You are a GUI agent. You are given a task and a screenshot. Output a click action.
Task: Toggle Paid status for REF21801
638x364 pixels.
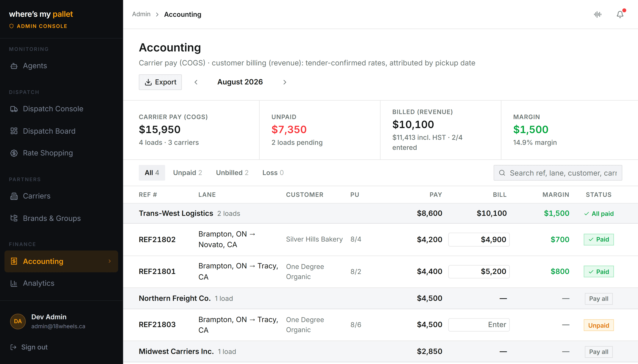click(x=598, y=272)
